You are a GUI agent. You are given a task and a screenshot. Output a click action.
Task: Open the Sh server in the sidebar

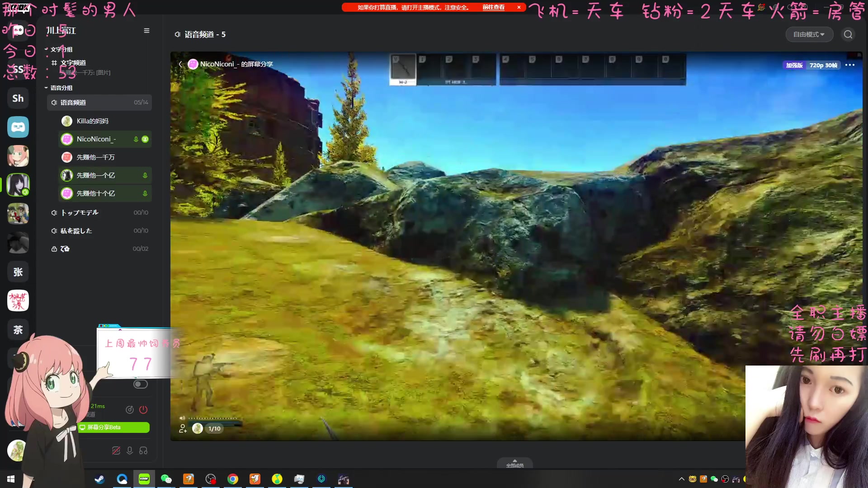[x=18, y=98]
